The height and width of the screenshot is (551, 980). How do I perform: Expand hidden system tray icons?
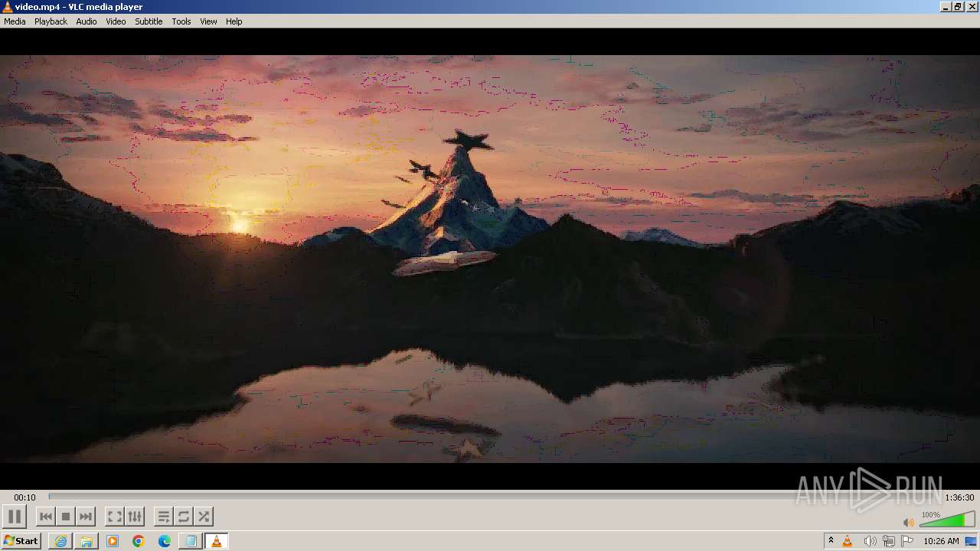click(x=831, y=541)
